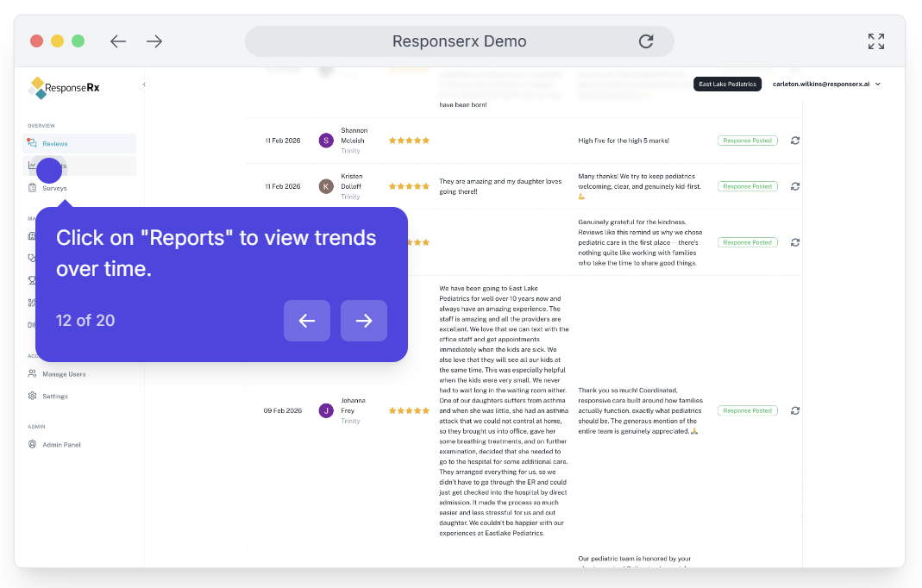Go forward with the browser forward arrow
This screenshot has width=922, height=588.
point(154,41)
